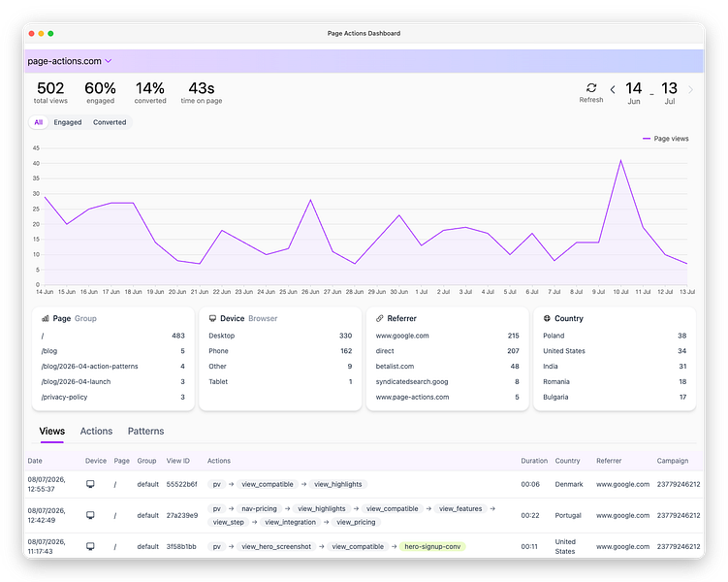The image size is (728, 582).
Task: Switch chart filter to Converted
Action: pos(110,122)
